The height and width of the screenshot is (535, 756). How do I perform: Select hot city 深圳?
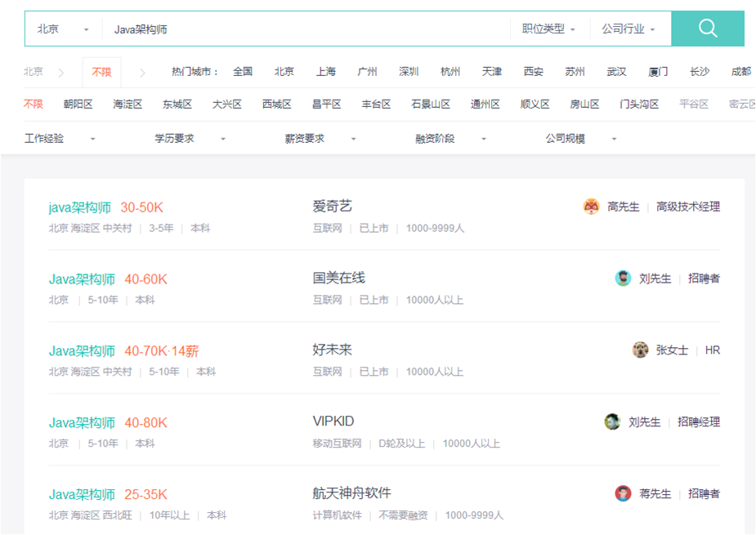coord(409,72)
